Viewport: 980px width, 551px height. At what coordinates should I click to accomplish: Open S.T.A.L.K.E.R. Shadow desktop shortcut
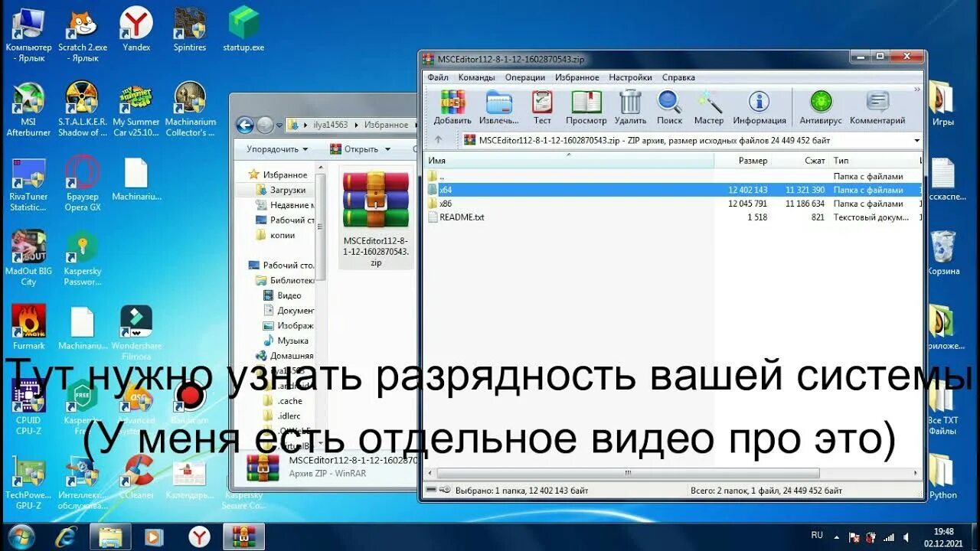(x=83, y=109)
